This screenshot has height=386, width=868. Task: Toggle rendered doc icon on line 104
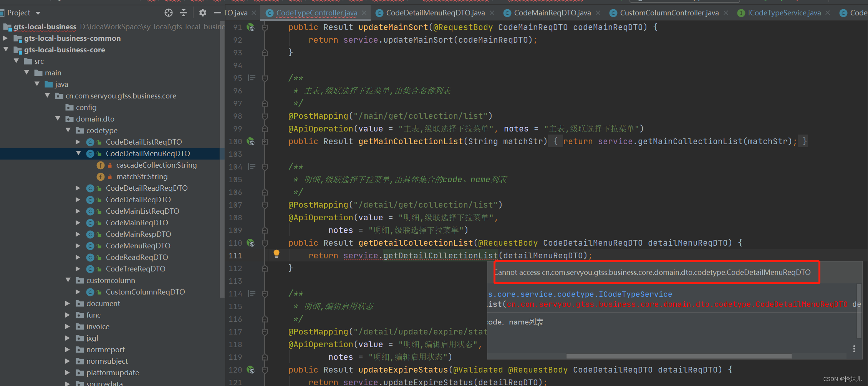[252, 166]
